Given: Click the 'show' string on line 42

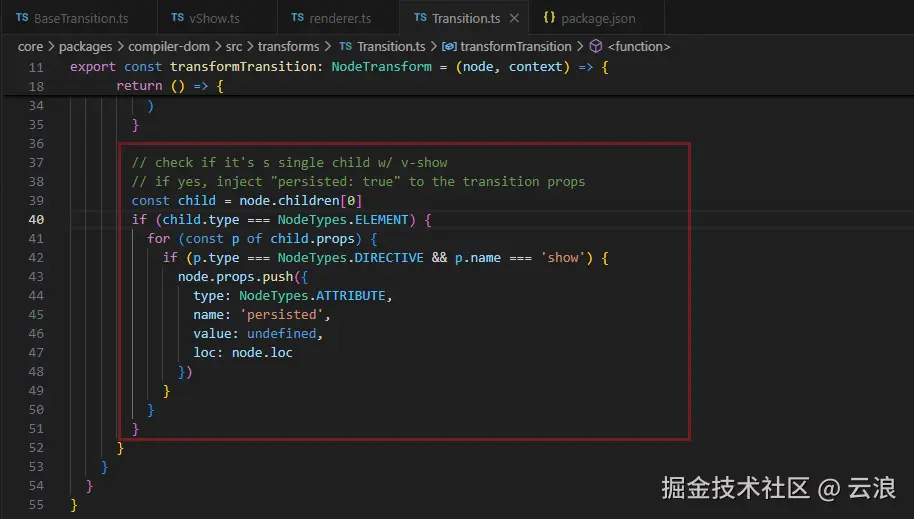Looking at the screenshot, I should (563, 258).
